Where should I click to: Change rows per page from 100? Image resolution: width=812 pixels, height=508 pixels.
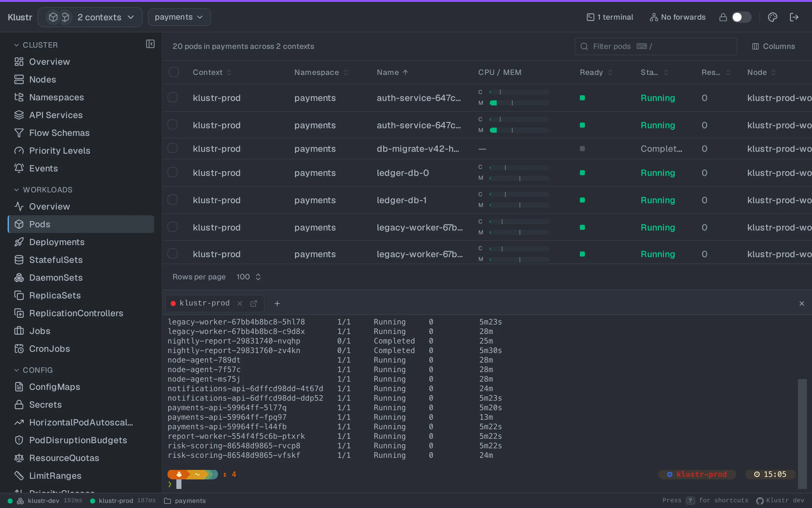click(248, 277)
